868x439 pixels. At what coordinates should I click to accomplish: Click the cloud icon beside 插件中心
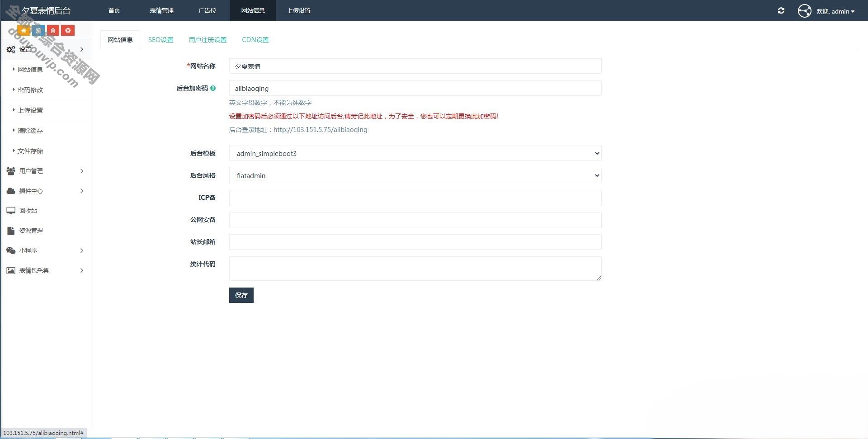(x=11, y=191)
